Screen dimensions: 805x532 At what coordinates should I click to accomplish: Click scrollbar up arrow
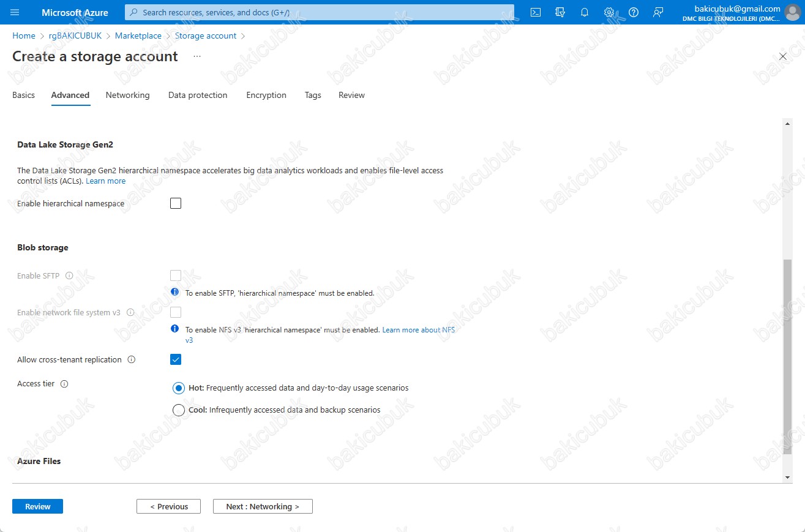click(787, 124)
